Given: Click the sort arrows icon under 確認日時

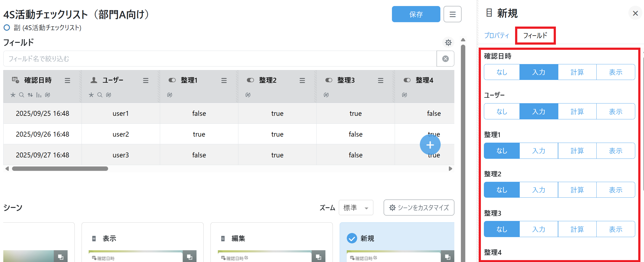Looking at the screenshot, I should pyautogui.click(x=30, y=95).
